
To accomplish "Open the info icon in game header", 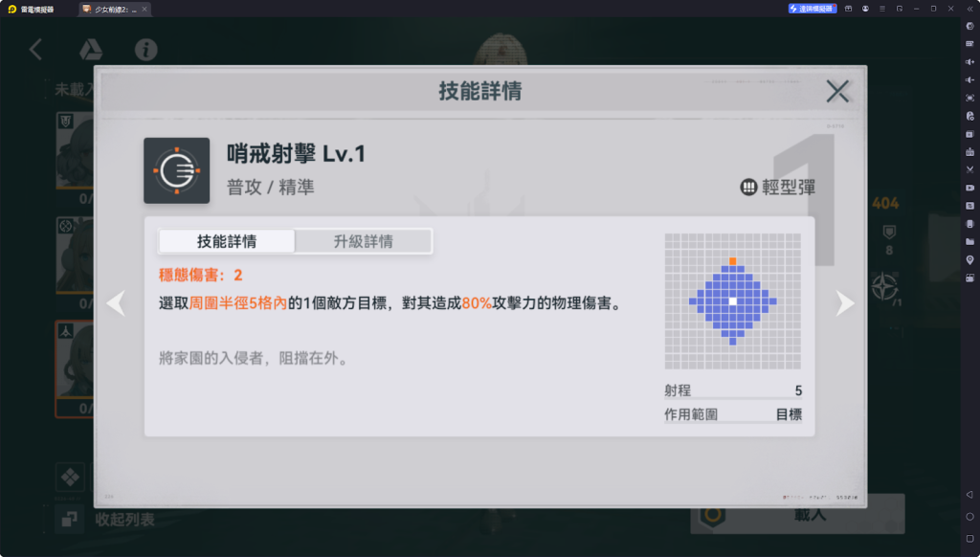I will pyautogui.click(x=146, y=50).
